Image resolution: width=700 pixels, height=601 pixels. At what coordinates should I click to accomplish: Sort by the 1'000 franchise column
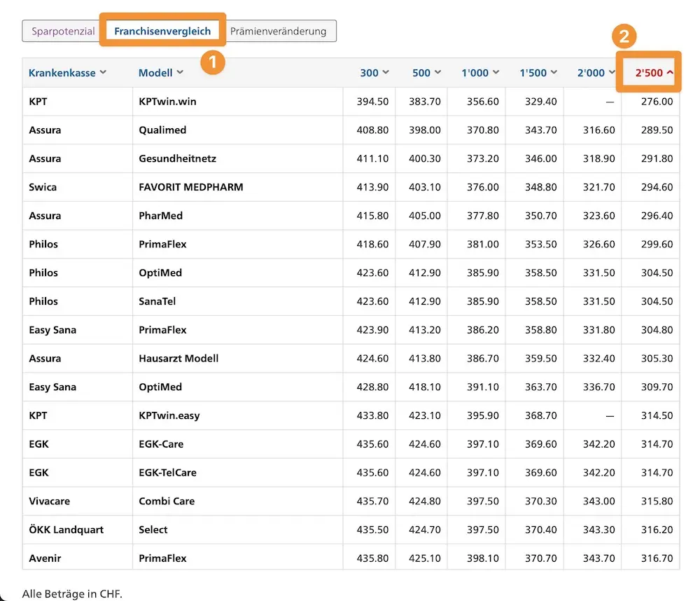[480, 73]
